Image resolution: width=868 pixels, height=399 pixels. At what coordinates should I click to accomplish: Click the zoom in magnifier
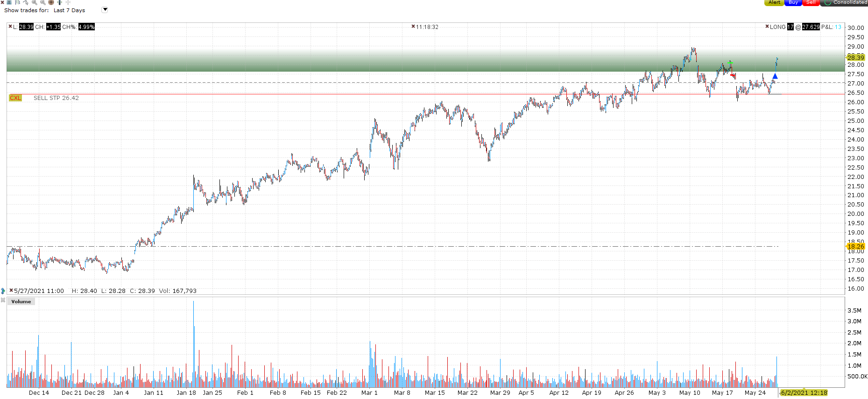(34, 2)
